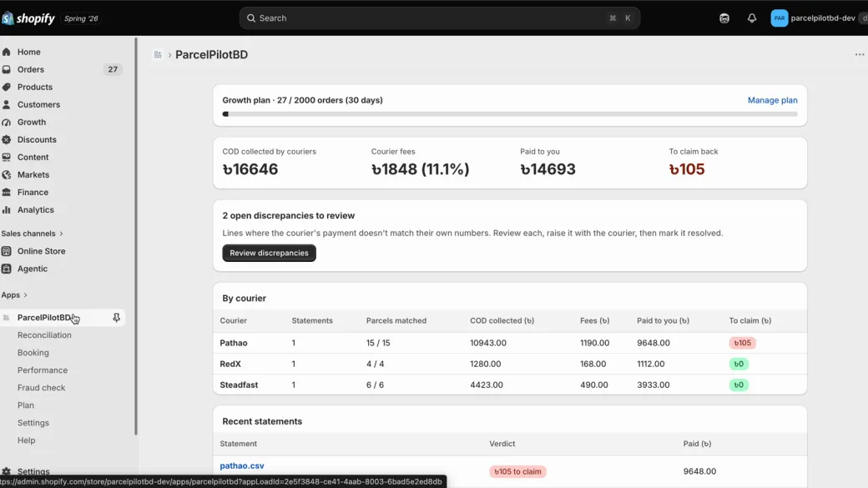Open the app Help page
This screenshot has height=488, width=868.
(26, 440)
